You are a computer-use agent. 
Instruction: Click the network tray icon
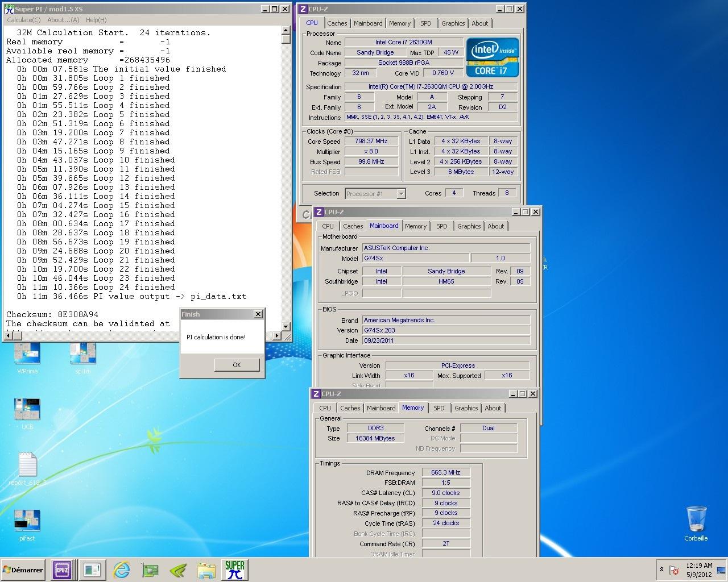tap(721, 570)
